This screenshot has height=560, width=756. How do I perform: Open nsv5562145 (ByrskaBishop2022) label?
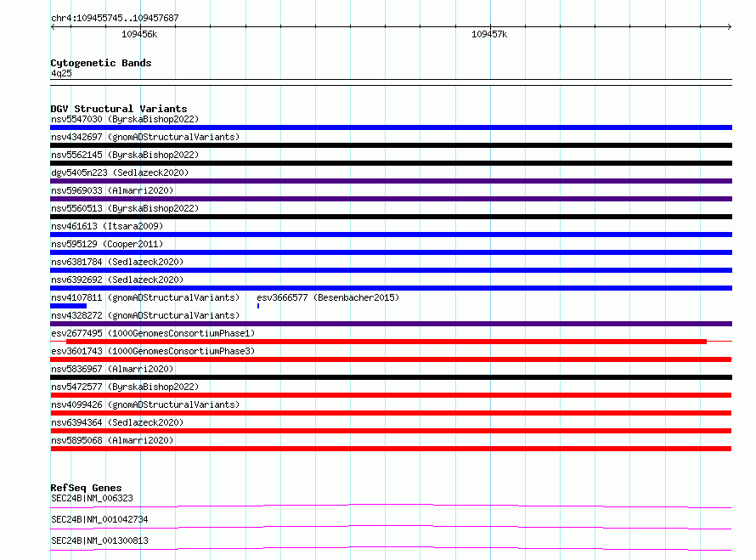tap(125, 155)
